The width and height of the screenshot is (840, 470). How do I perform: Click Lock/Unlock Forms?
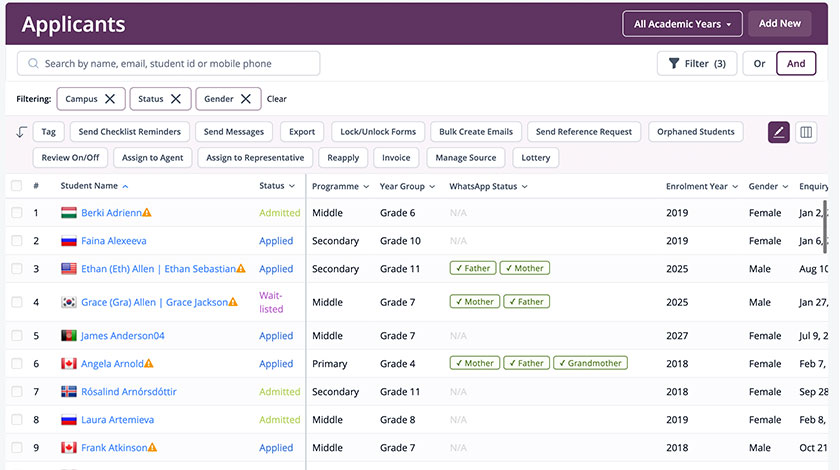378,132
